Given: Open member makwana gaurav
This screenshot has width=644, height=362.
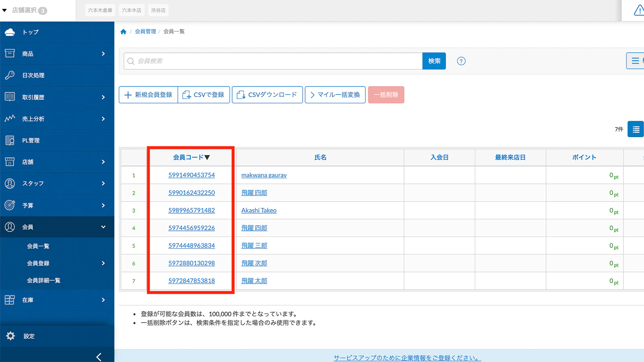Looking at the screenshot, I should (264, 175).
